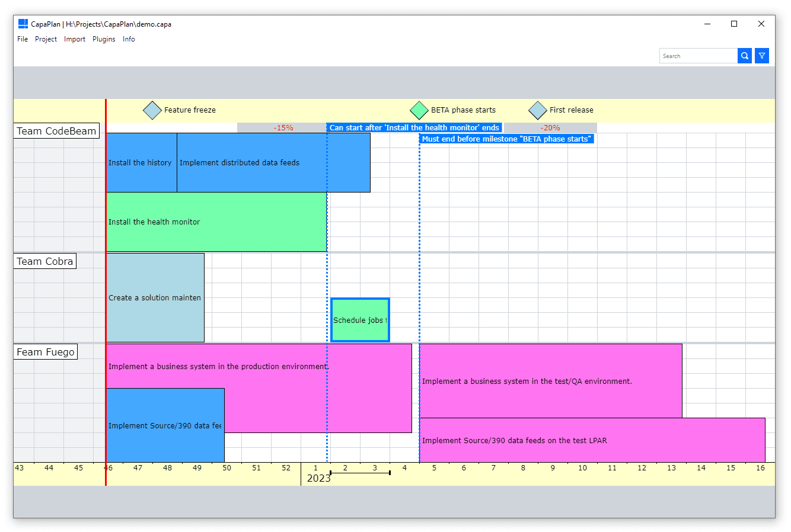
Task: Open the filter funnel button
Action: [762, 56]
